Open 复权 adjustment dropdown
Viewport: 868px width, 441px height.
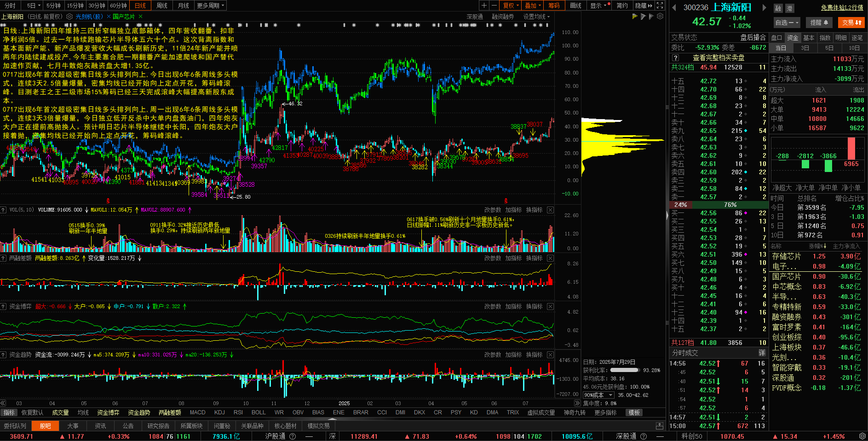[x=511, y=6]
